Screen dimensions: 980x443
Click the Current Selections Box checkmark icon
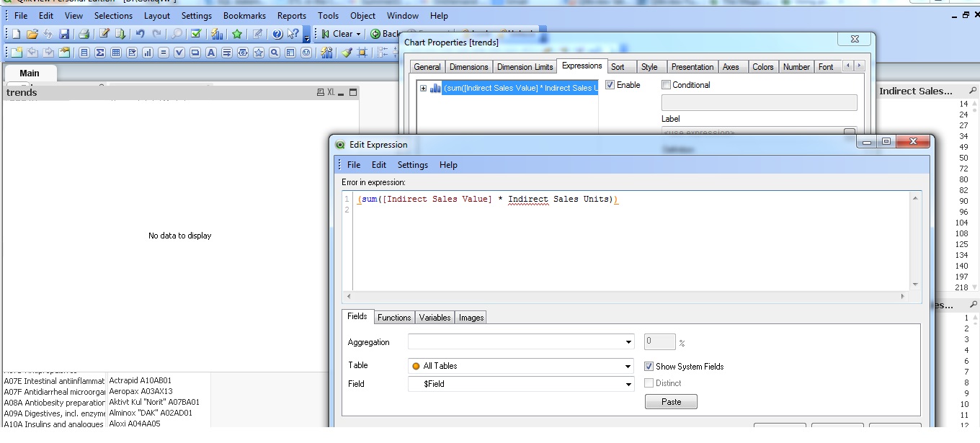point(179,53)
